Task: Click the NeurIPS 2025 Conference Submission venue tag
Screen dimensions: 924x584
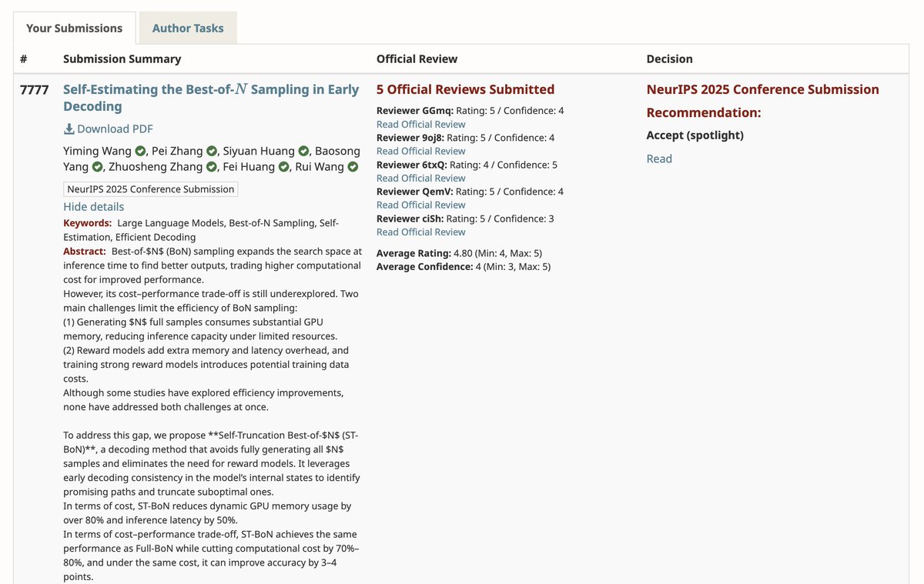Action: (150, 189)
